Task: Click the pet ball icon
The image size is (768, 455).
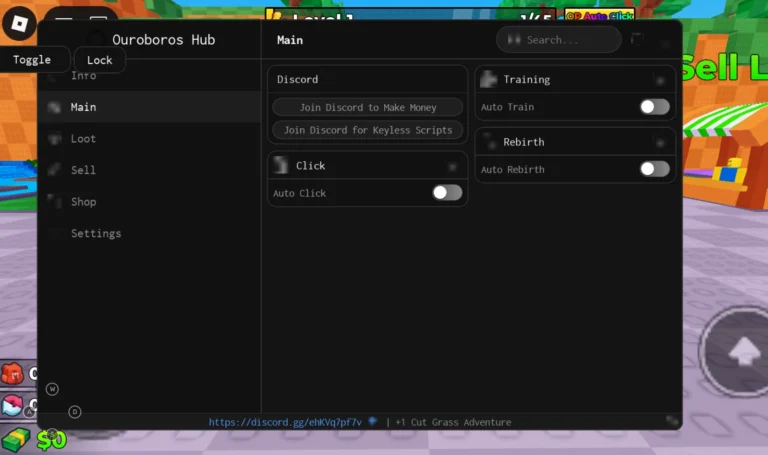Action: (13, 406)
